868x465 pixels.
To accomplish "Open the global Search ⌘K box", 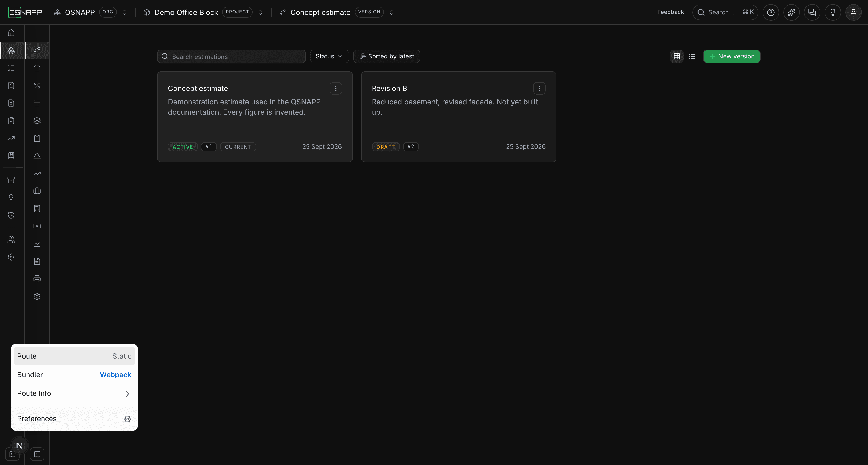I will 725,12.
